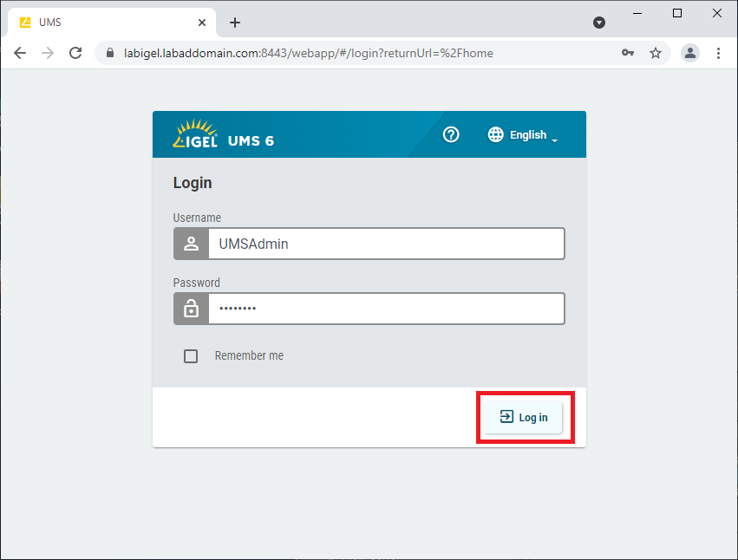The width and height of the screenshot is (738, 560).
Task: Focus the Password input field
Action: point(386,309)
